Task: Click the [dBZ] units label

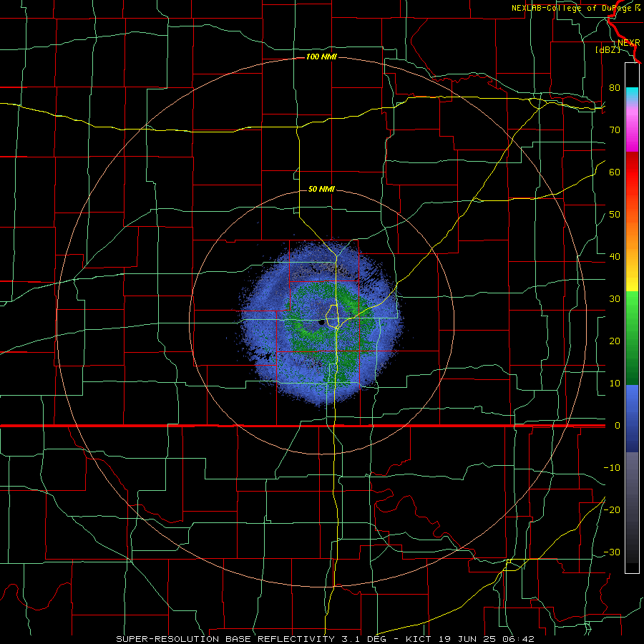Action: tap(608, 49)
